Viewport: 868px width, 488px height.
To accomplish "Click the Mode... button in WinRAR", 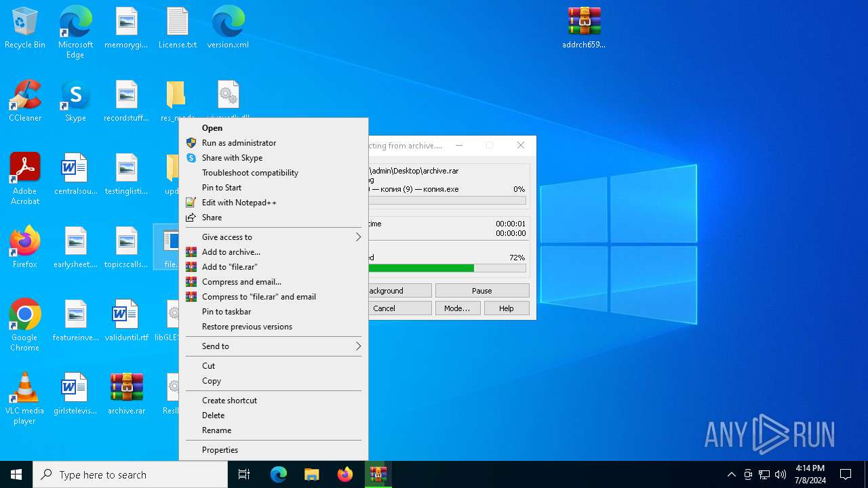I will [x=458, y=308].
